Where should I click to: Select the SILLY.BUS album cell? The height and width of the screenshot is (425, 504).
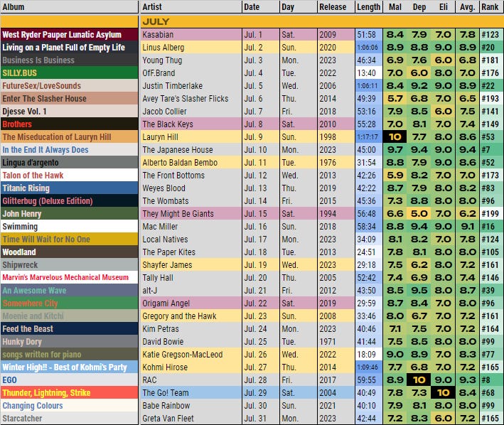(70, 73)
